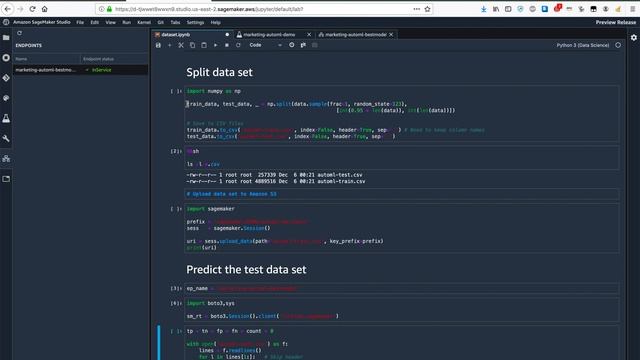The image size is (640, 360).
Task: Open the endpoints sidebar icon
Action: 6,159
